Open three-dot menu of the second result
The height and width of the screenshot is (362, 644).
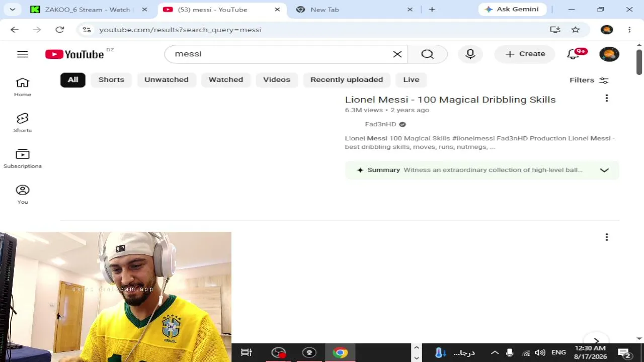point(607,237)
